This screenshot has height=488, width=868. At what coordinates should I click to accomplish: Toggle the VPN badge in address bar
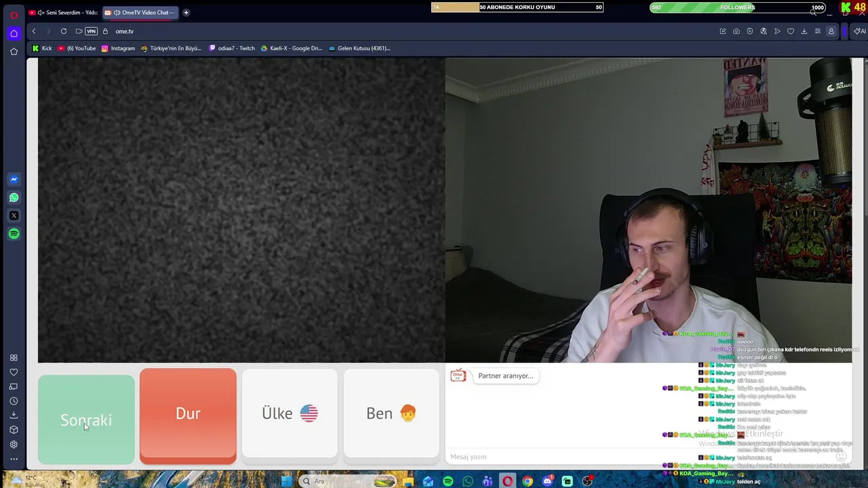(x=91, y=31)
